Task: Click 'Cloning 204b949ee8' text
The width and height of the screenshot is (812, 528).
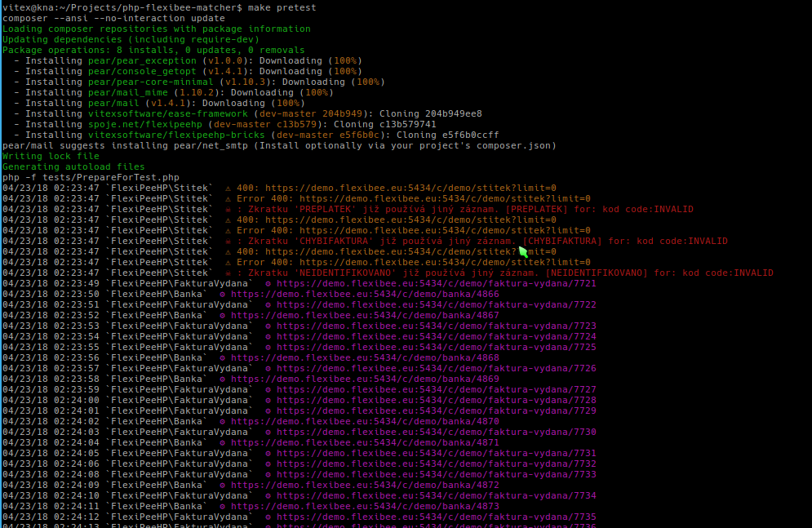Action: 430,114
